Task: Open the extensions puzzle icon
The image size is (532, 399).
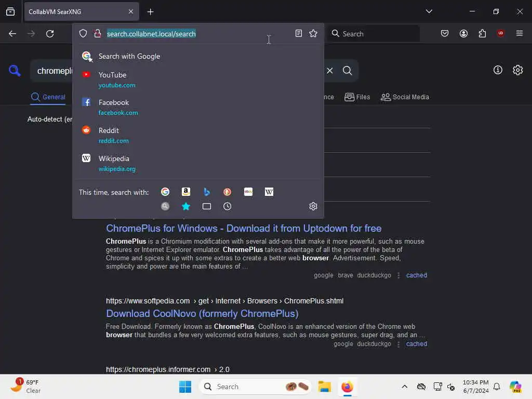Action: pyautogui.click(x=482, y=33)
